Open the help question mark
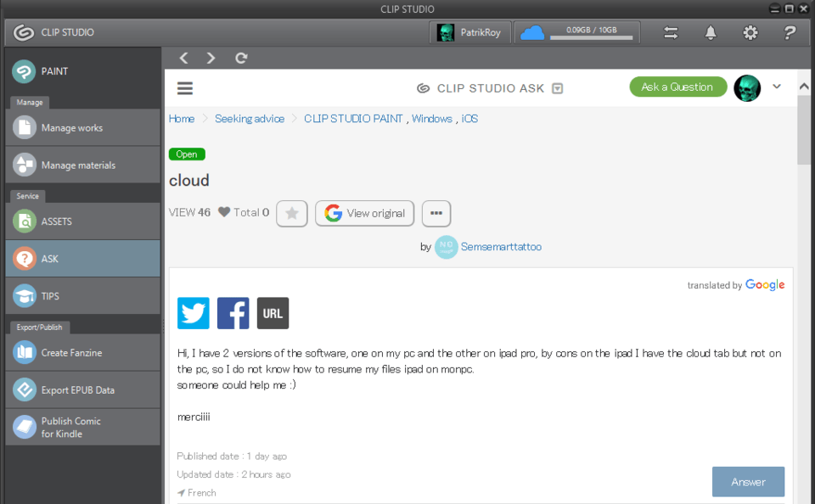The height and width of the screenshot is (504, 815). point(790,33)
